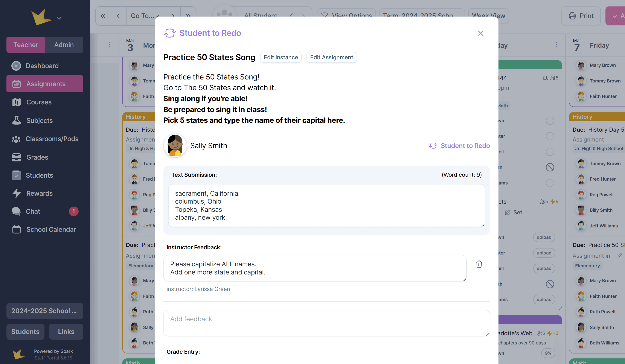Click the Student to Redo status icon
The width and height of the screenshot is (625, 364).
pyautogui.click(x=433, y=146)
